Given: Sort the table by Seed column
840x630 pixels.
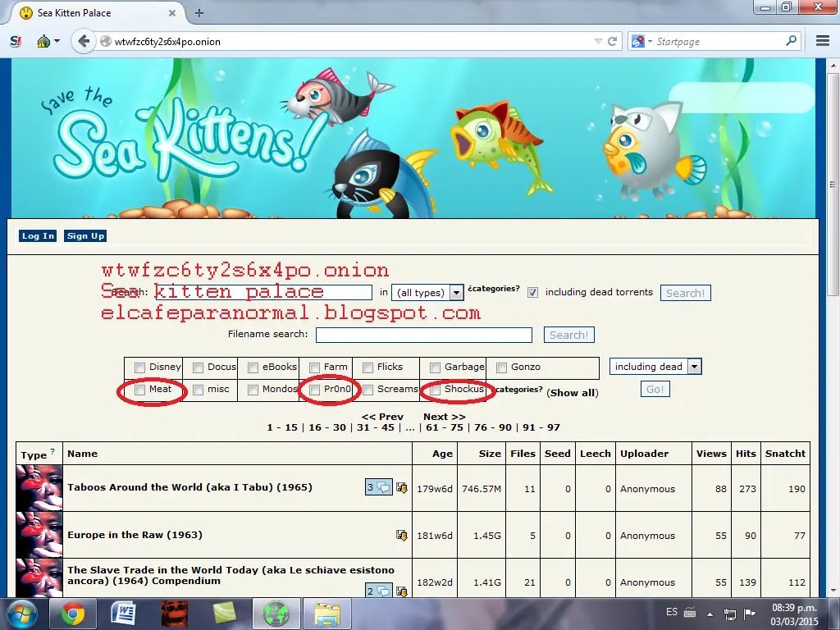Looking at the screenshot, I should point(558,453).
